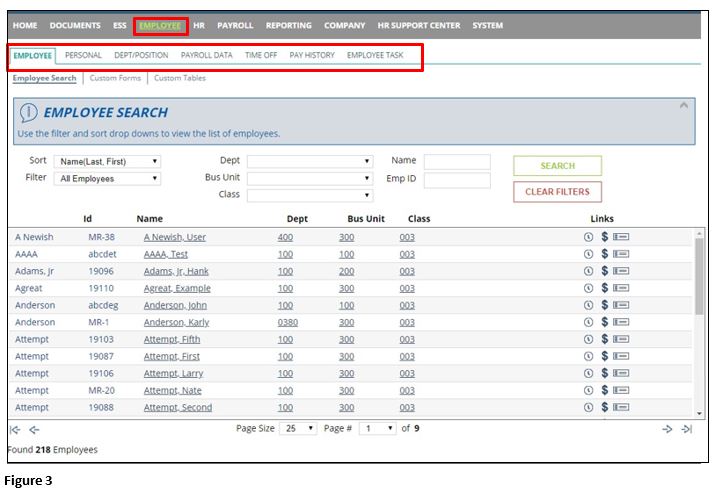Viewport: 716px width, 503px height.
Task: Open the Dept dropdown
Action: pyautogui.click(x=310, y=161)
